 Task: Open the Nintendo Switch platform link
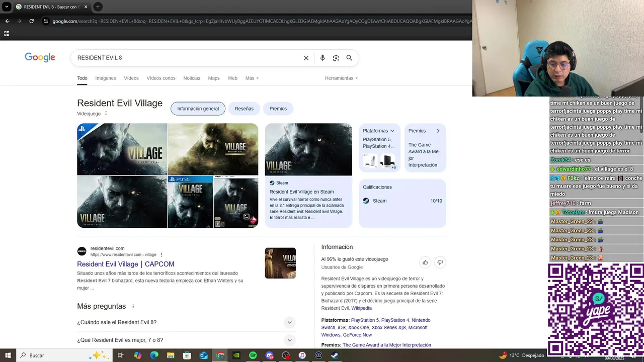click(376, 324)
